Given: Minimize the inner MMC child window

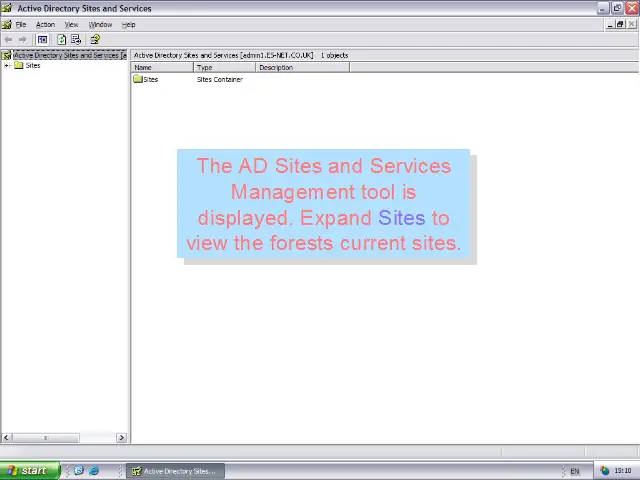Looking at the screenshot, I should point(610,24).
